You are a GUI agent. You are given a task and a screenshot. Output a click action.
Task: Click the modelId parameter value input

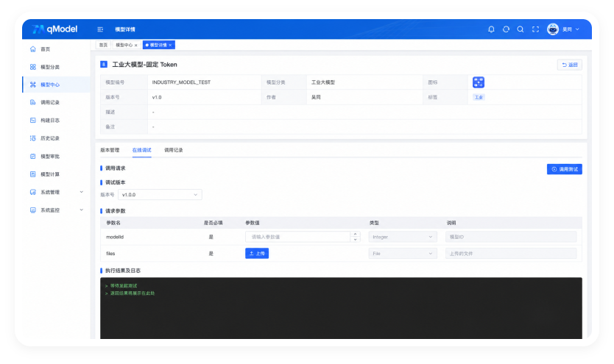point(297,237)
